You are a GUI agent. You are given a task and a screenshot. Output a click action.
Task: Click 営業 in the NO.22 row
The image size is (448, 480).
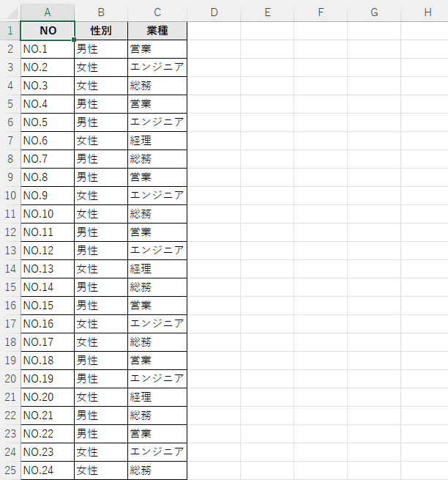coord(157,434)
